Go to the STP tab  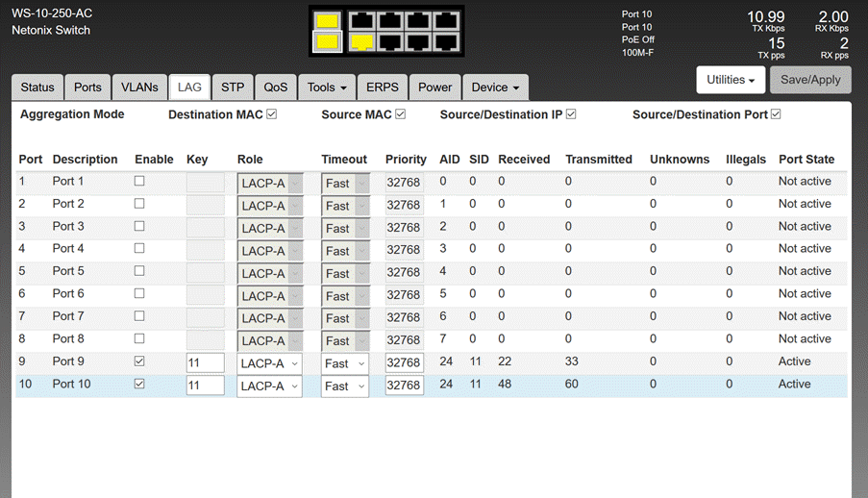(x=233, y=87)
